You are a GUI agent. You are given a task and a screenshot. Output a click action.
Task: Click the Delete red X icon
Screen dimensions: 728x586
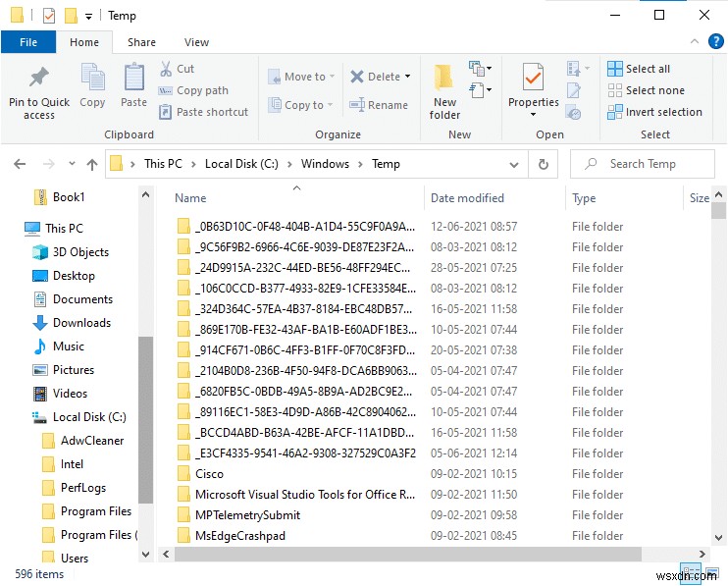[356, 77]
